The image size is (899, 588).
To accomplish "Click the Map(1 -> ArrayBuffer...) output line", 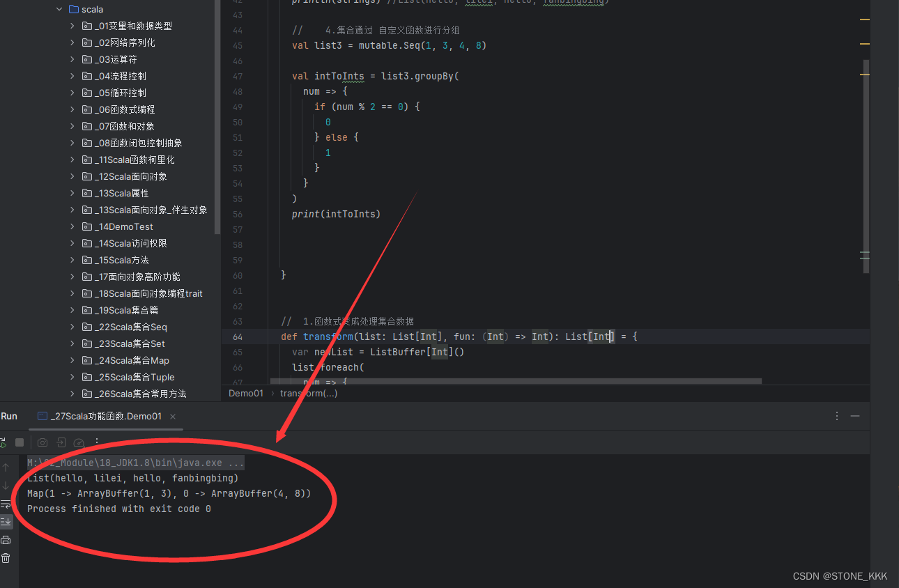I will 169,493.
